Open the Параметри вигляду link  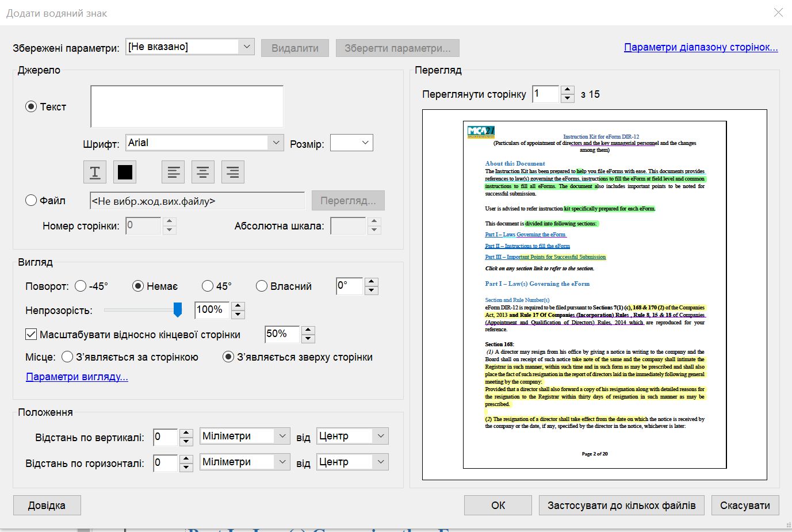(x=77, y=377)
